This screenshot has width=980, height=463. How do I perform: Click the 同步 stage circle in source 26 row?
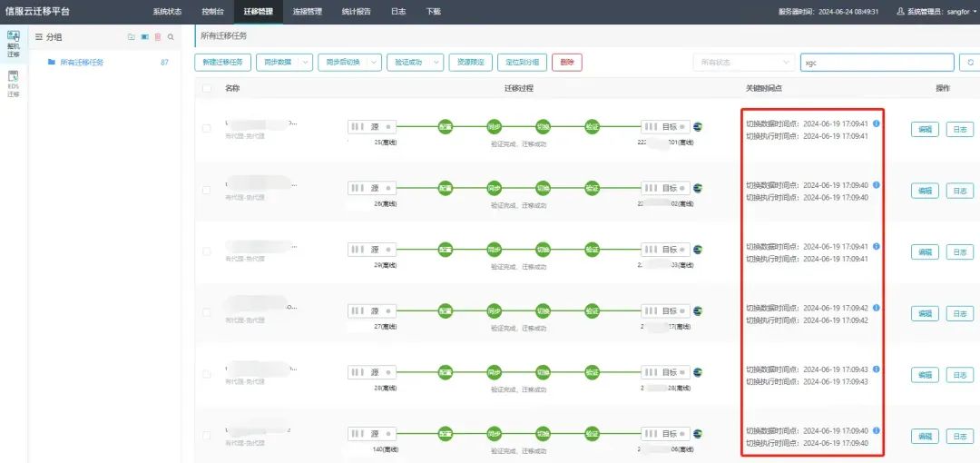(495, 188)
